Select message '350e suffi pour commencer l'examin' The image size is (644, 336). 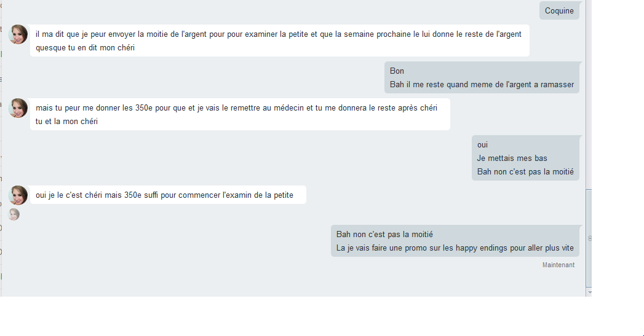168,195
